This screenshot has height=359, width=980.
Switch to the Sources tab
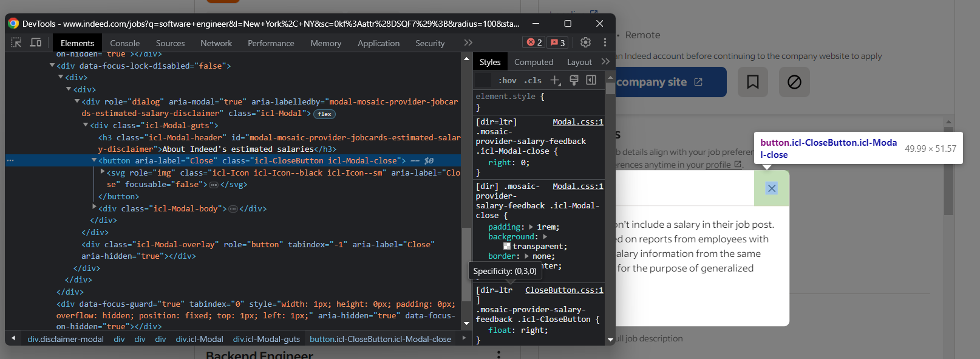pyautogui.click(x=171, y=43)
